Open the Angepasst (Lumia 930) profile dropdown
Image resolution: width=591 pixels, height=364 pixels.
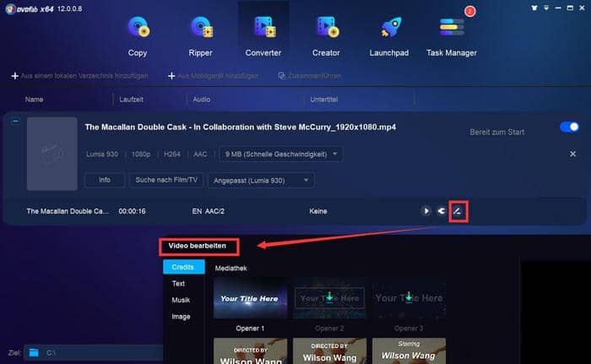[261, 181]
